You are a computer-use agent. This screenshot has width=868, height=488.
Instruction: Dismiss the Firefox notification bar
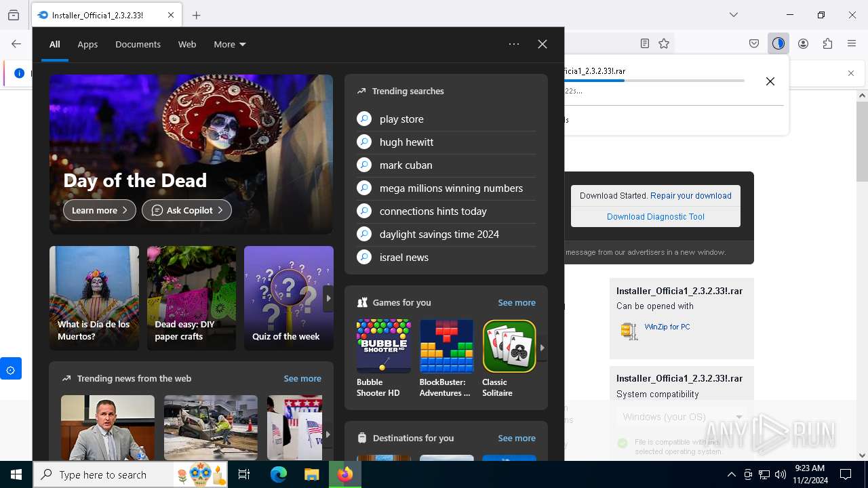pos(851,73)
